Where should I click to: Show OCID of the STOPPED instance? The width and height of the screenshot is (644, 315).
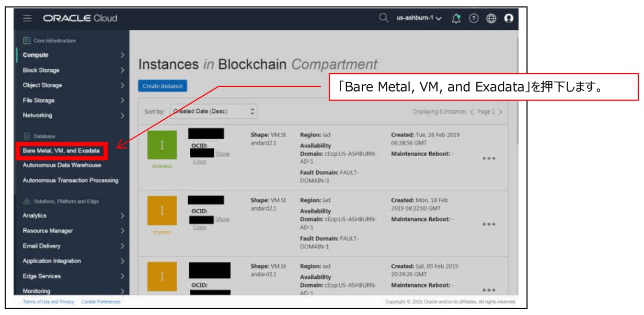223,219
